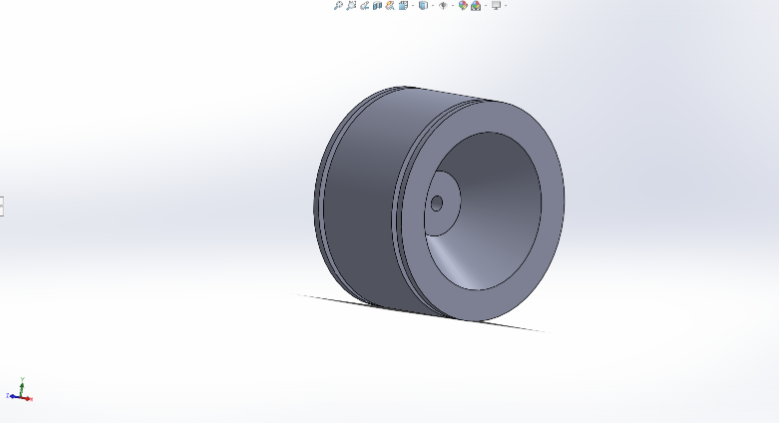This screenshot has width=779, height=423.
Task: Select the small center hole in the part
Action: click(x=437, y=203)
